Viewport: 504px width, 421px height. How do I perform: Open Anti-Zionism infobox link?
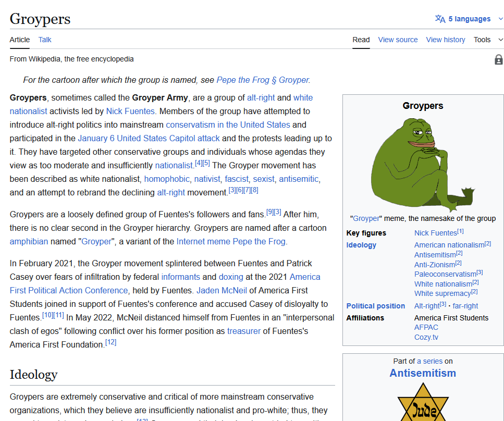[435, 265]
